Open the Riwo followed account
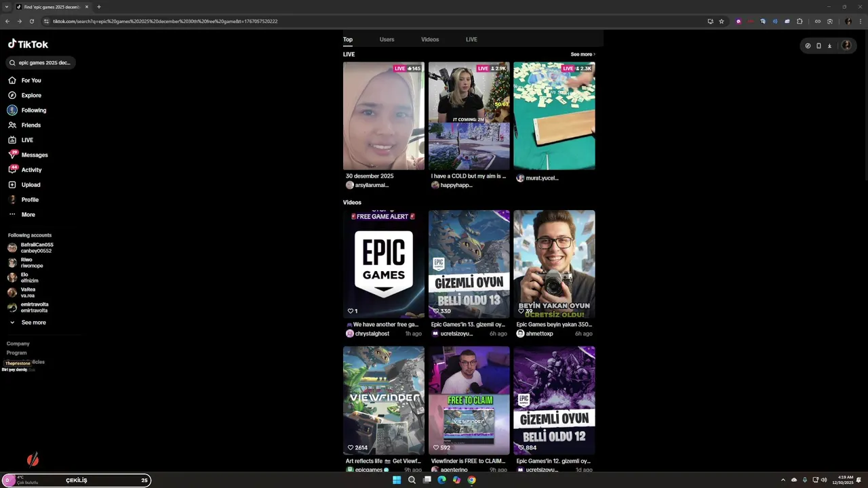The height and width of the screenshot is (488, 868). [25, 262]
